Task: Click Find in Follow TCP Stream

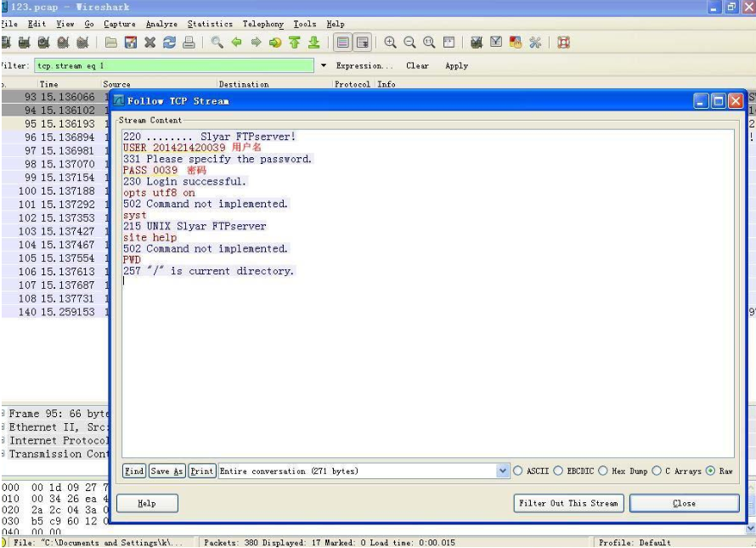Action: point(134,472)
